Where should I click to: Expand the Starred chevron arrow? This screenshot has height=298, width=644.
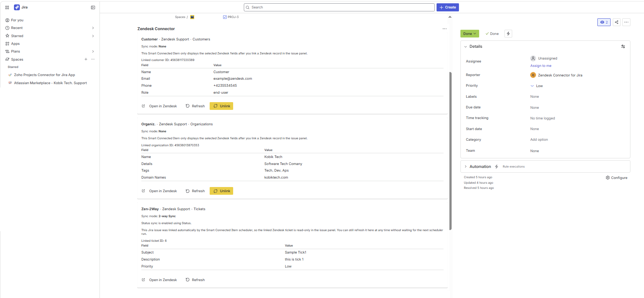(x=93, y=36)
